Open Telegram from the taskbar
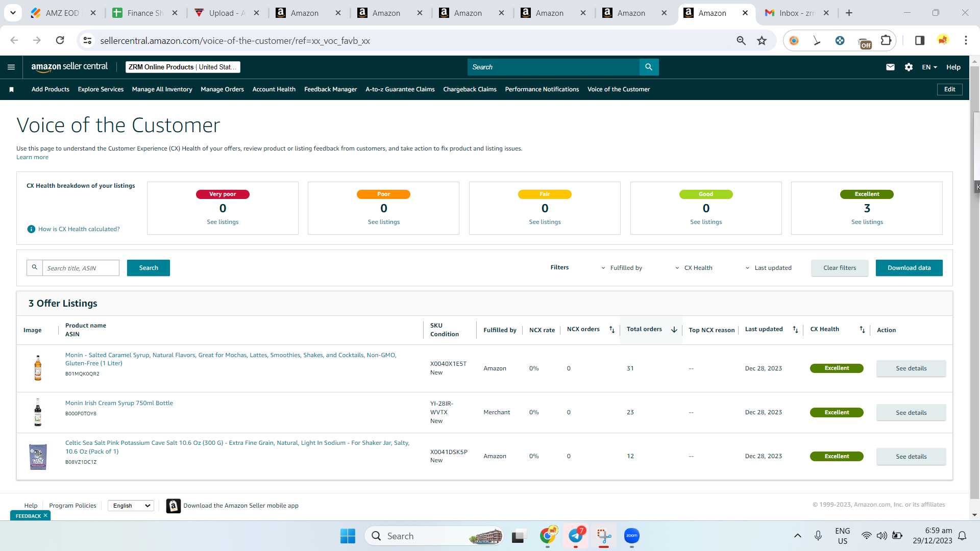The image size is (980, 551). pyautogui.click(x=576, y=536)
